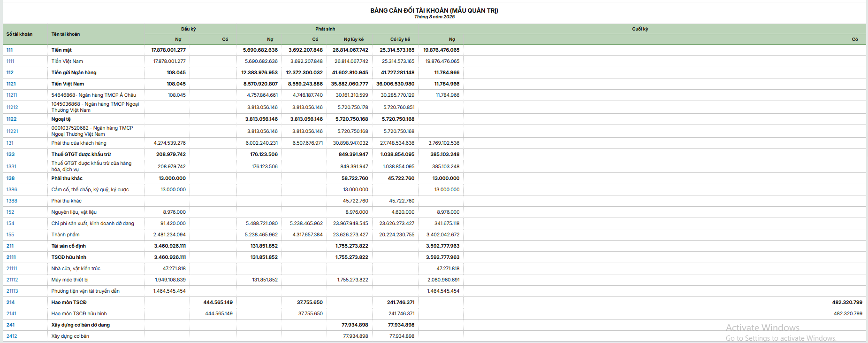Image resolution: width=868 pixels, height=343 pixels.
Task: Click the Số tài khoản column header
Action: point(19,34)
